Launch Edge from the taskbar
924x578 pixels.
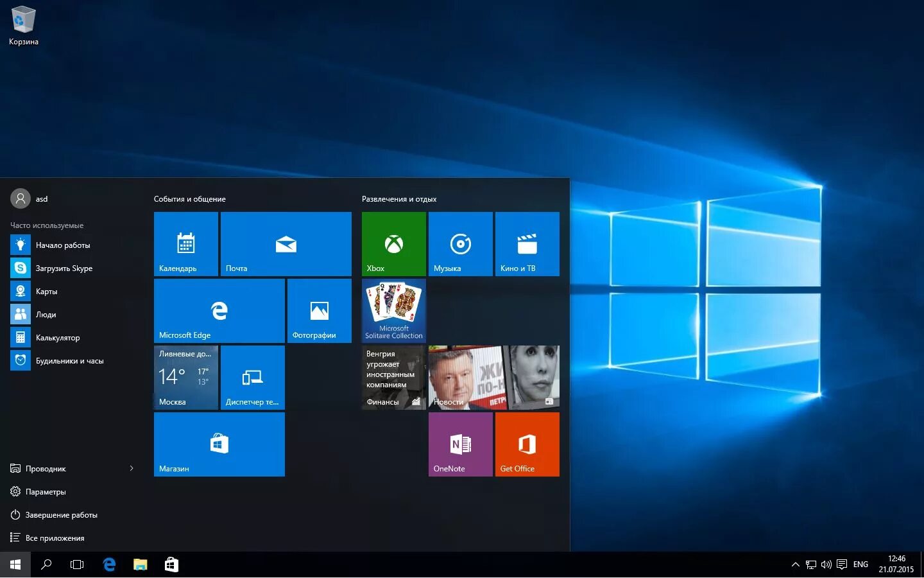pyautogui.click(x=109, y=565)
